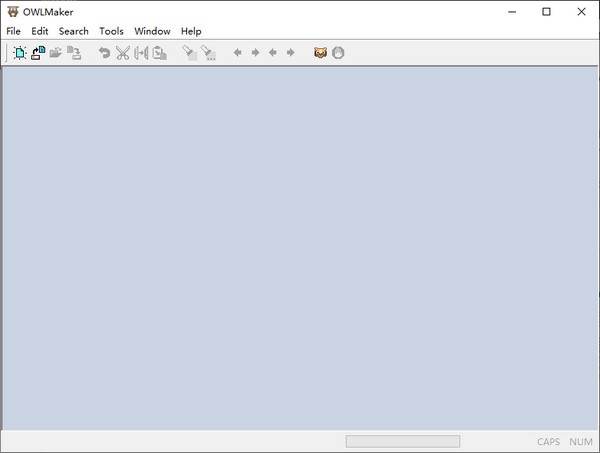
Task: Open the Edit menu
Action: 40,31
